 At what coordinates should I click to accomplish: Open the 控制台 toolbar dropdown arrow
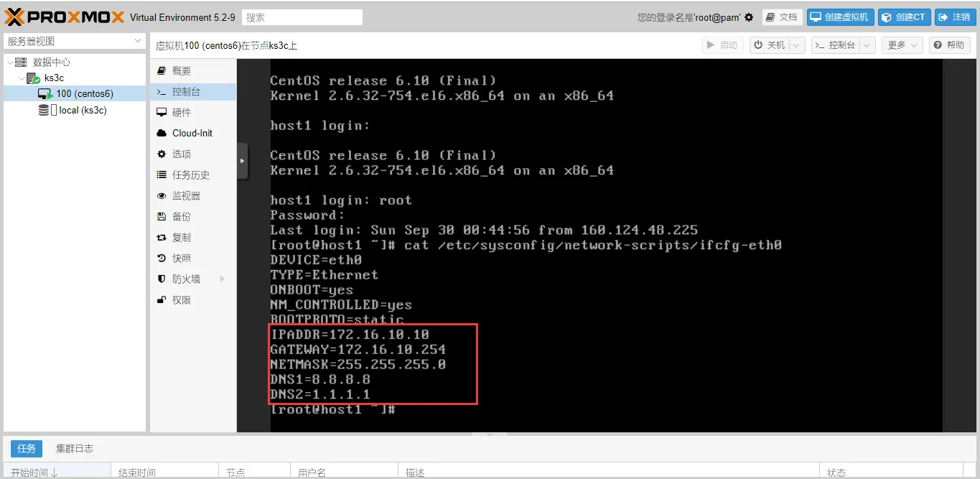pos(867,45)
